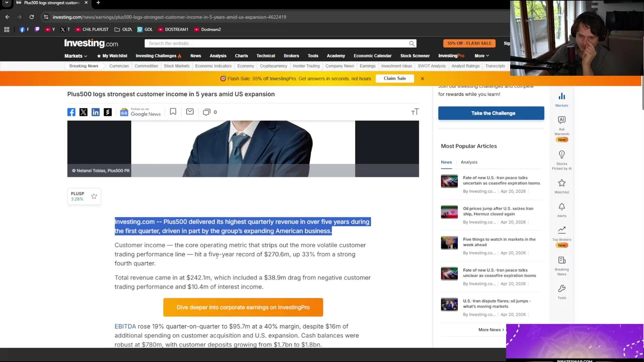The image size is (644, 362).
Task: Add PLUSP to watchlist star
Action: [94, 196]
